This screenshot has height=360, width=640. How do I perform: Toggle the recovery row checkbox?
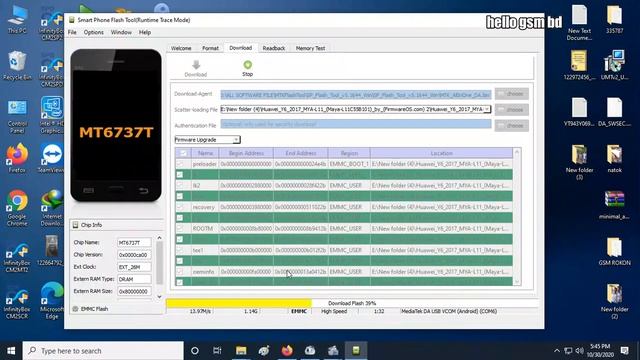(x=180, y=207)
